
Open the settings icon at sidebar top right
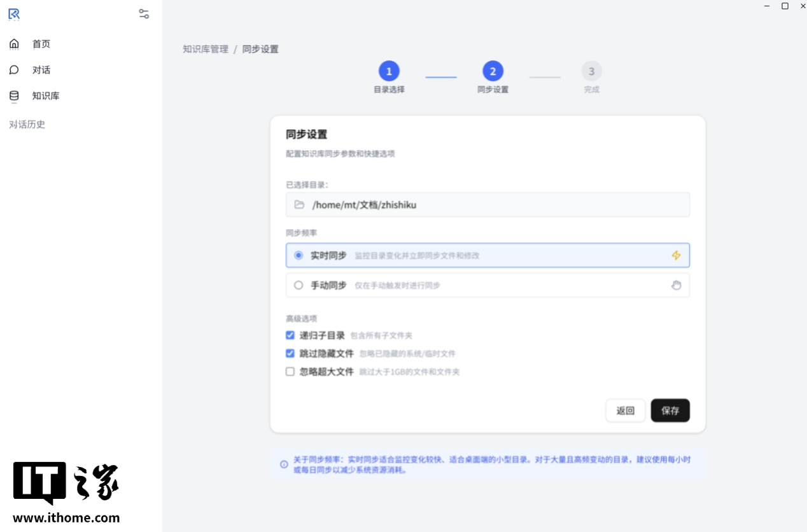pyautogui.click(x=144, y=13)
